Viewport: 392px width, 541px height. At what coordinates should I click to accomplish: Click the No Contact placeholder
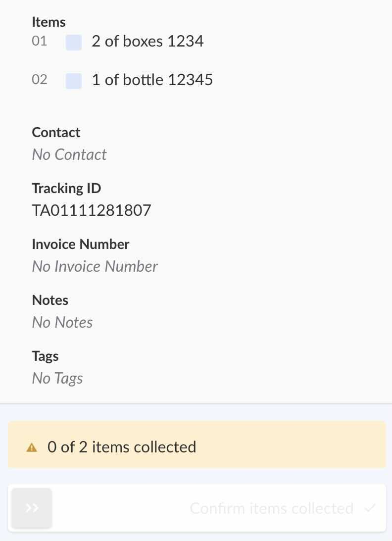pos(69,154)
